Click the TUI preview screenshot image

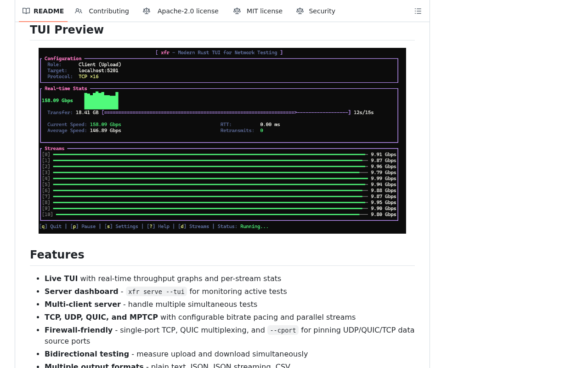click(x=222, y=141)
